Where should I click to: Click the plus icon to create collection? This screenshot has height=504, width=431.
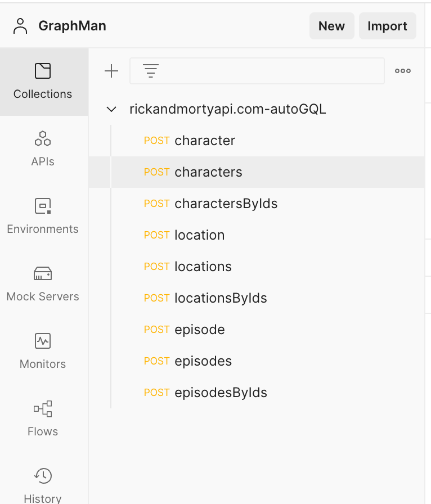pos(111,71)
